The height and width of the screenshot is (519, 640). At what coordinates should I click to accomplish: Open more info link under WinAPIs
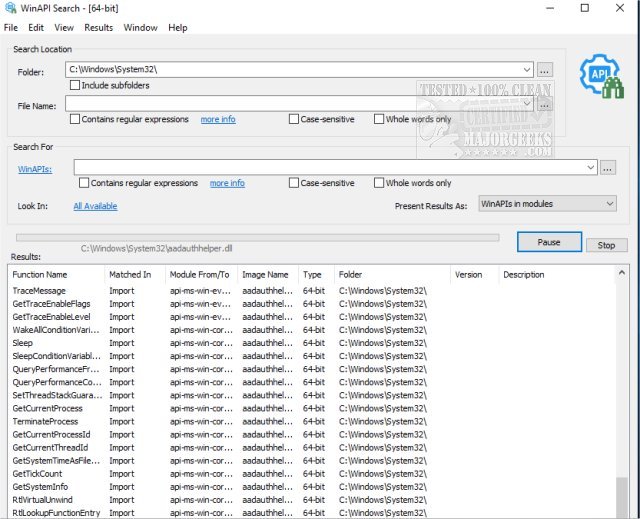tap(227, 183)
